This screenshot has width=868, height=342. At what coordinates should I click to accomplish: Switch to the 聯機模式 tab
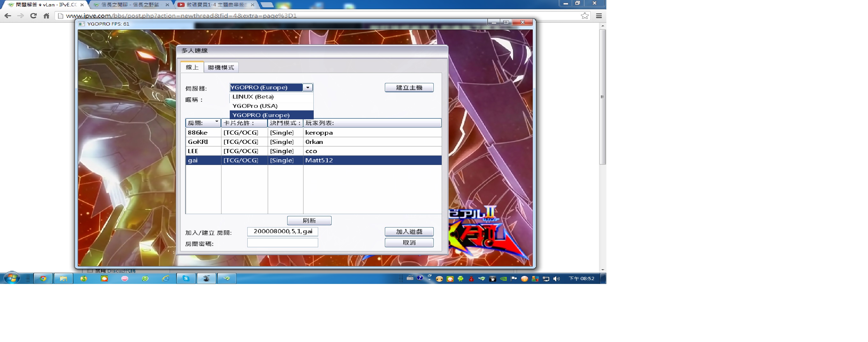tap(221, 67)
